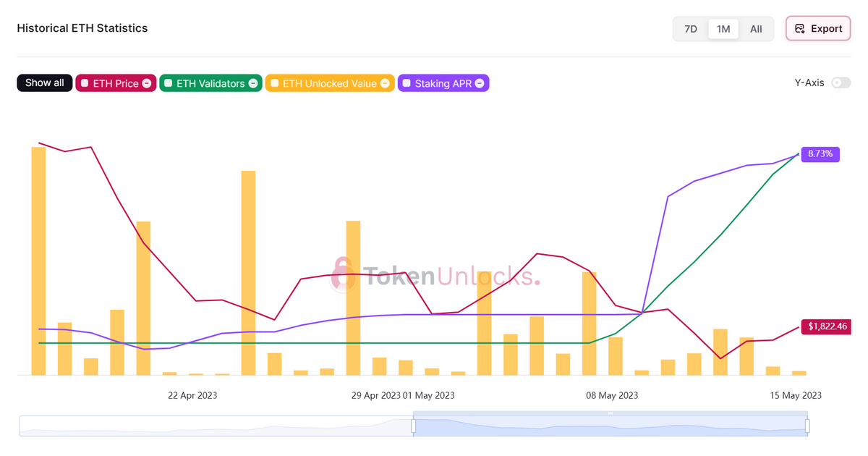
Task: Remove ETH Validators series via minus icon
Action: coord(253,83)
